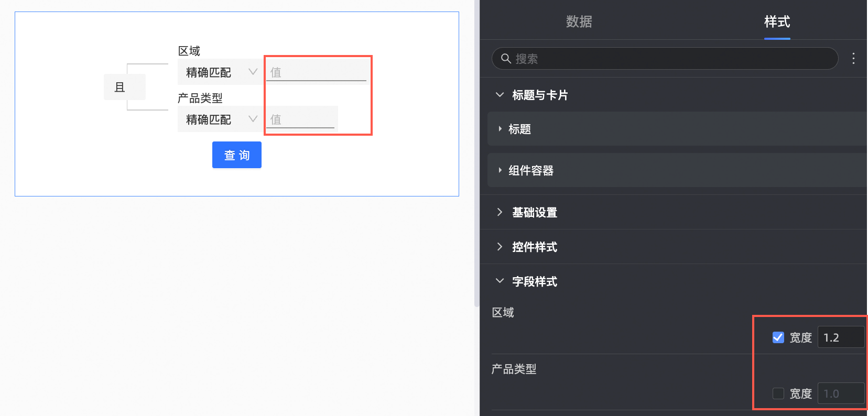Focus the 产品类型 value input field
The width and height of the screenshot is (868, 416).
[x=301, y=119]
